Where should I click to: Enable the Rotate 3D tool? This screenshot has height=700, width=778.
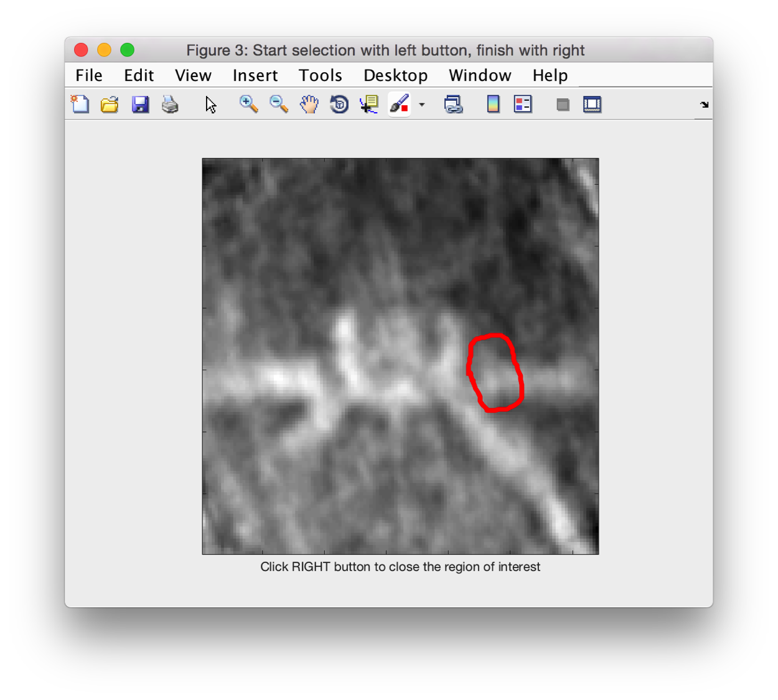[x=339, y=104]
